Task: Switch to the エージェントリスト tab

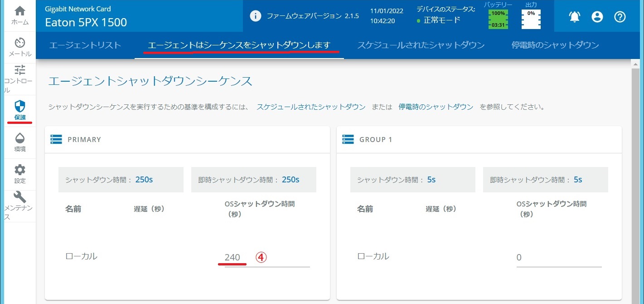Action: (x=85, y=45)
